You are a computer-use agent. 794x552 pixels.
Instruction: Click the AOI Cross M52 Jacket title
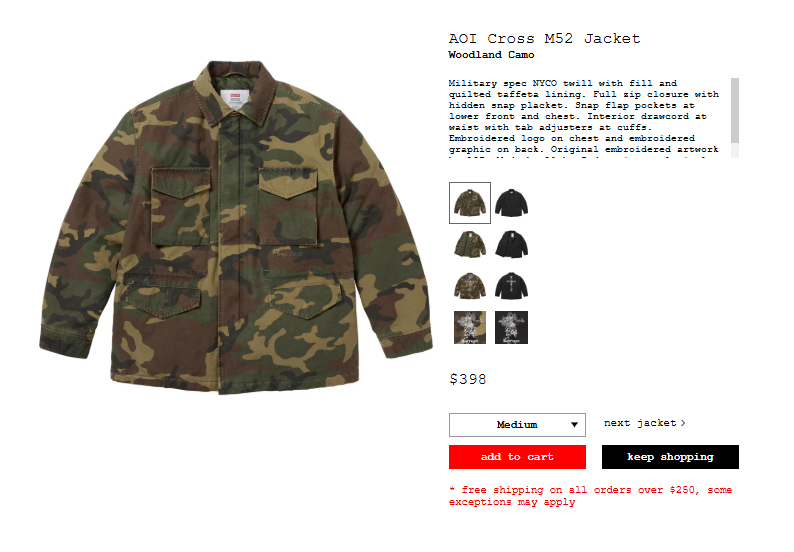tap(544, 38)
